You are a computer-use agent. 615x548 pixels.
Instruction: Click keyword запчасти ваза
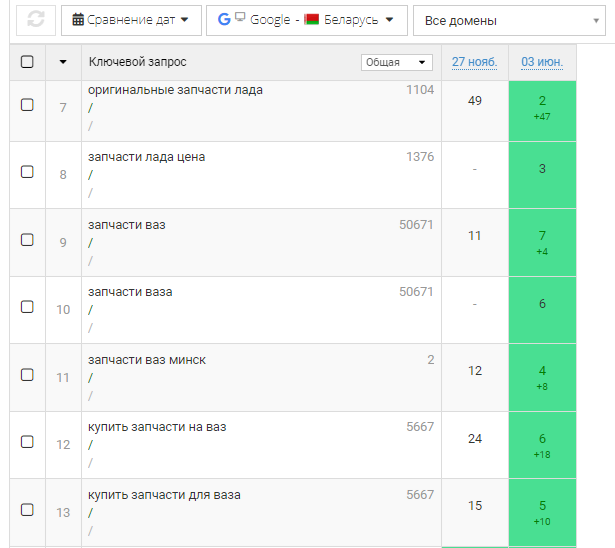[130, 292]
